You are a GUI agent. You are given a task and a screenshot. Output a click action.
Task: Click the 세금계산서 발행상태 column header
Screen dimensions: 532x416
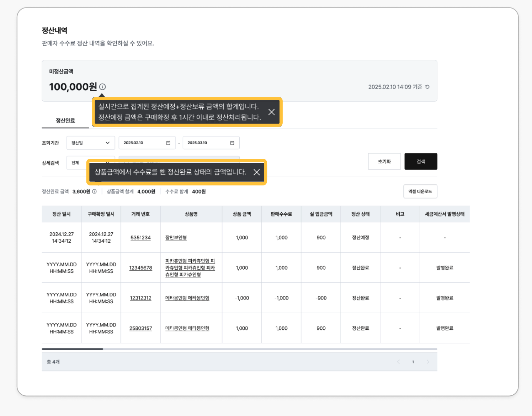click(445, 214)
